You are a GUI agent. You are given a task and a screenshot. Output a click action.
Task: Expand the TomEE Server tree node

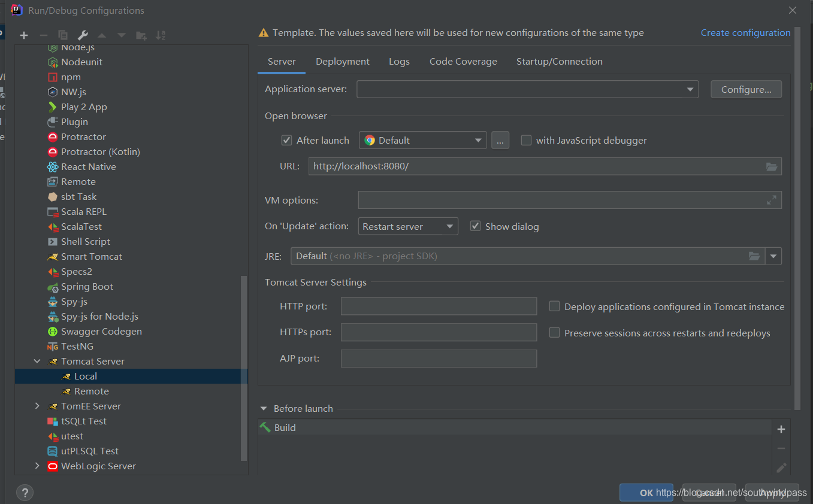[37, 406]
